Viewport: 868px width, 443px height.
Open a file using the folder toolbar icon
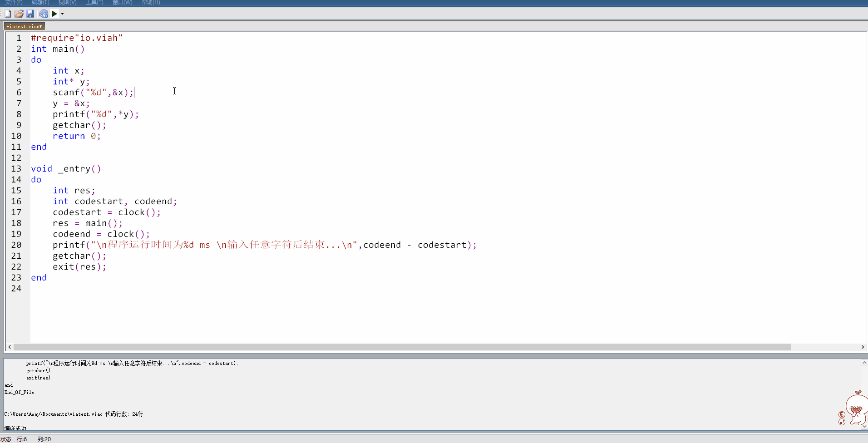pos(19,14)
